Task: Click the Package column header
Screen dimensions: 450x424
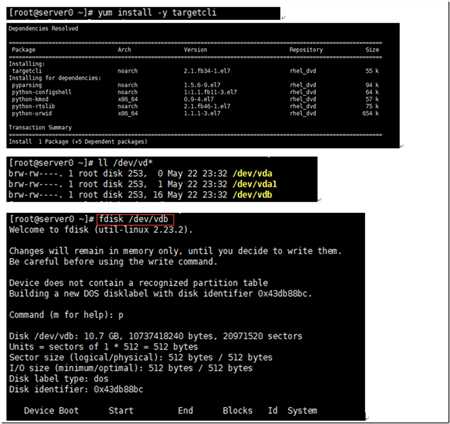Action: [23, 50]
